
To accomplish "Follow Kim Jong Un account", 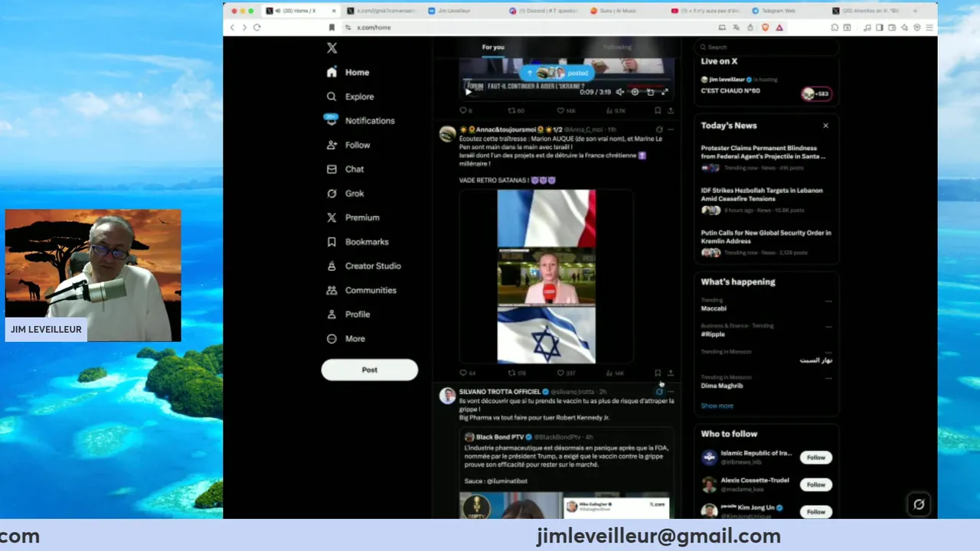I will coord(816,511).
